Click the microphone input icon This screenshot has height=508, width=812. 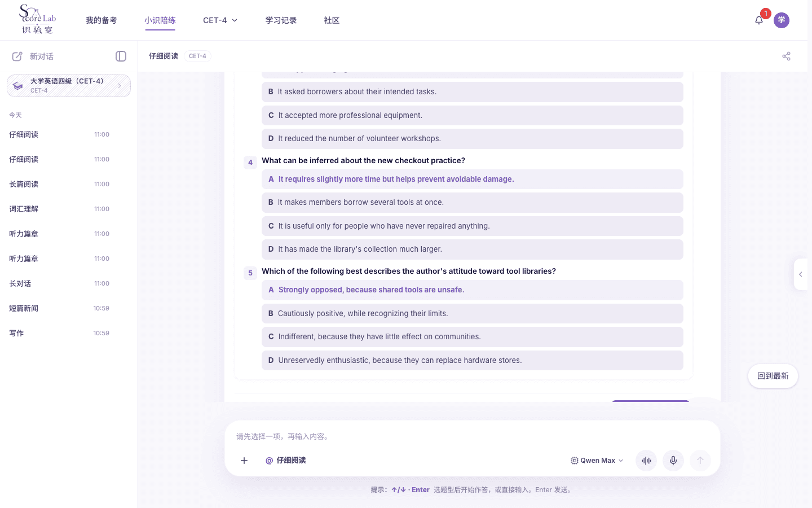coord(673,461)
